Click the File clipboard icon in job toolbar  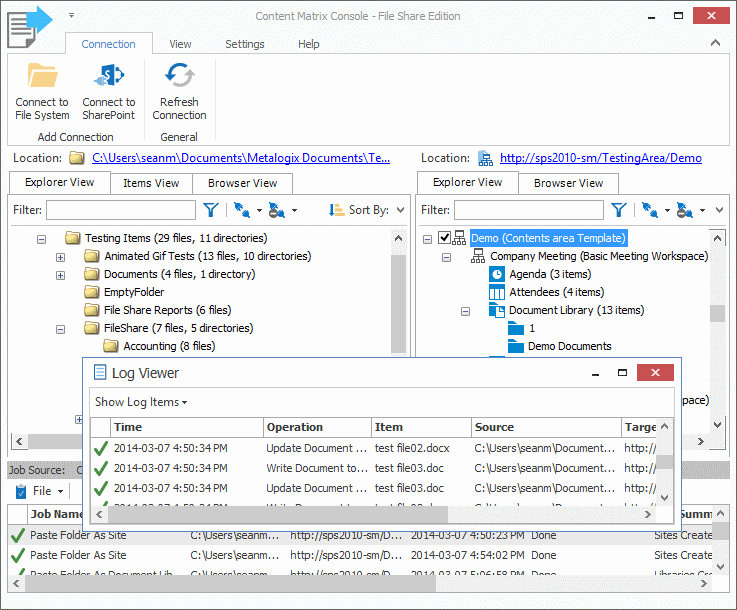point(21,491)
